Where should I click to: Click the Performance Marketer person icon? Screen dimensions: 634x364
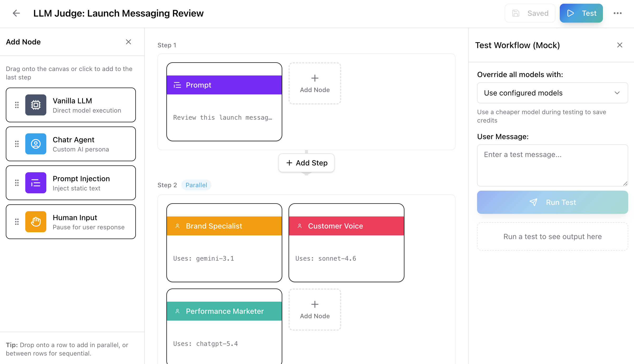pos(178,311)
